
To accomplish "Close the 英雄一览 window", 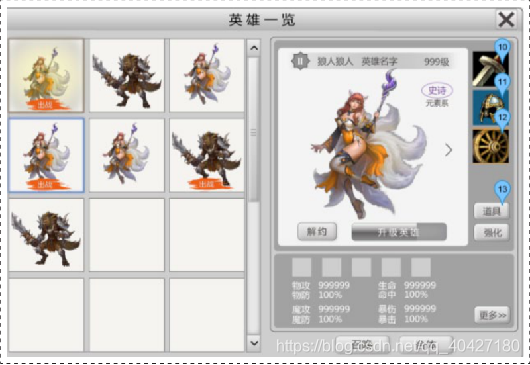I will pos(506,19).
